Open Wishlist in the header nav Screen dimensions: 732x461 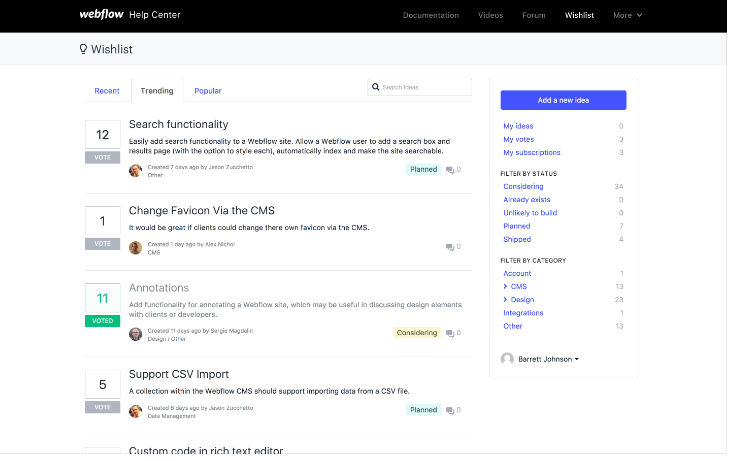click(580, 15)
